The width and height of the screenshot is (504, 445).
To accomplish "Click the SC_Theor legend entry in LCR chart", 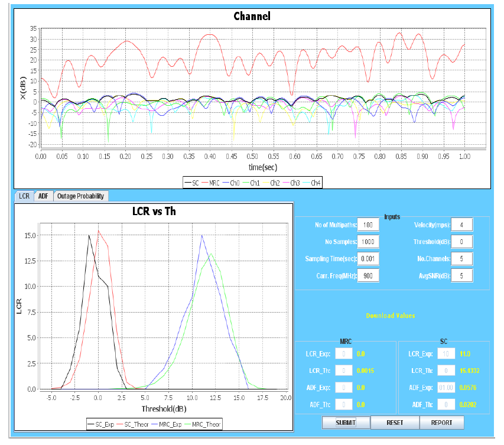I will (x=134, y=424).
